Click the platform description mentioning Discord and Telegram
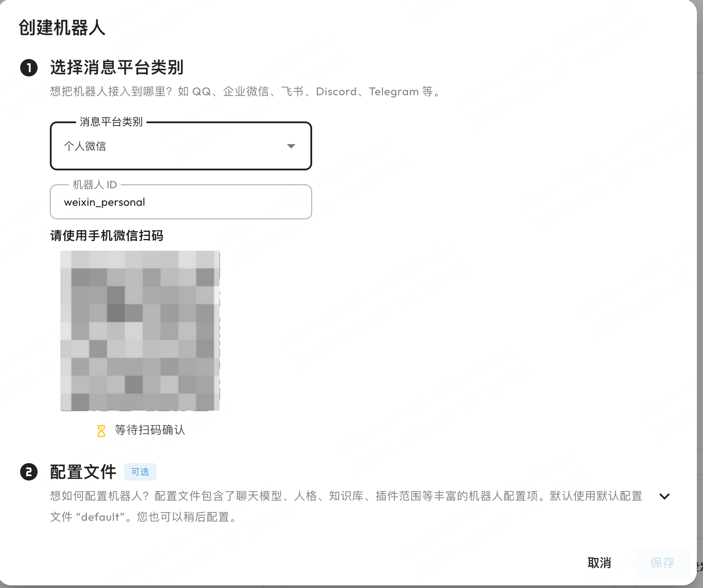703x588 pixels. tap(246, 92)
